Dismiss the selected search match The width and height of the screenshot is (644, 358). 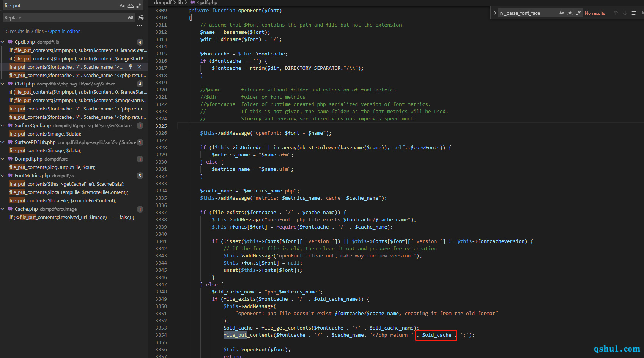point(139,67)
